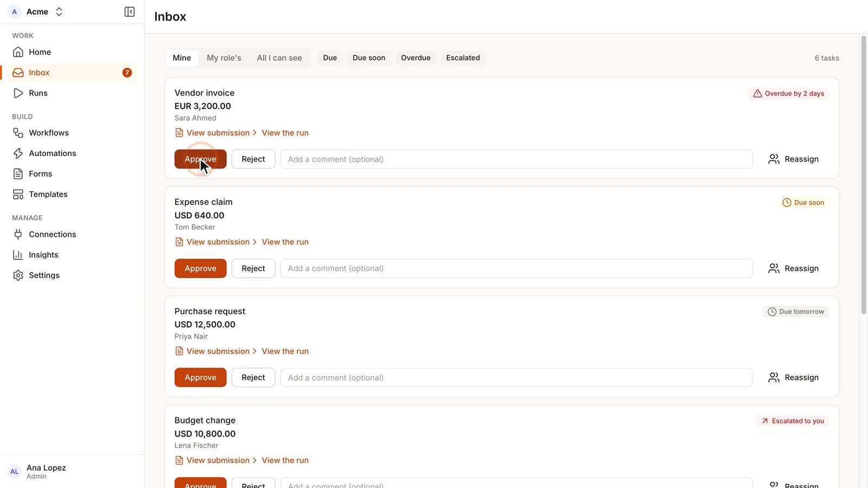This screenshot has width=868, height=488.
Task: View the run for Vendor invoice
Action: pos(285,133)
